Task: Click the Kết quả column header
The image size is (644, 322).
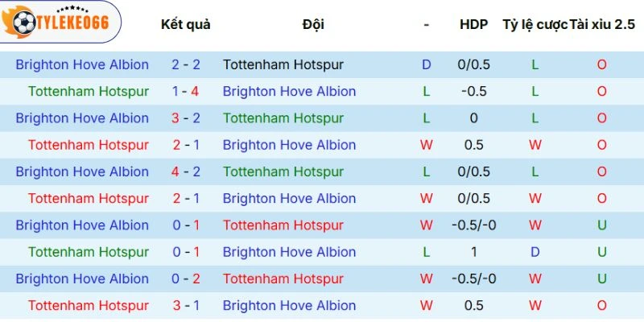Action: [185, 24]
